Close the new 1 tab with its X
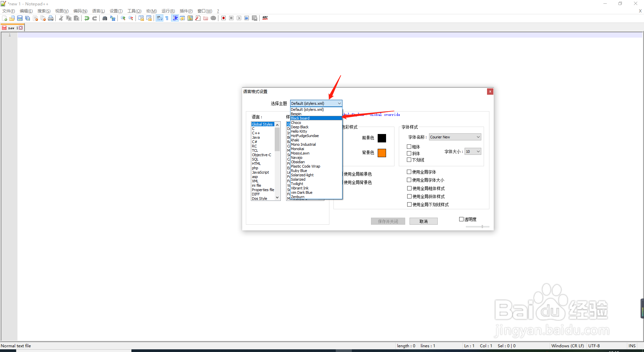This screenshot has height=352, width=644. pos(21,28)
